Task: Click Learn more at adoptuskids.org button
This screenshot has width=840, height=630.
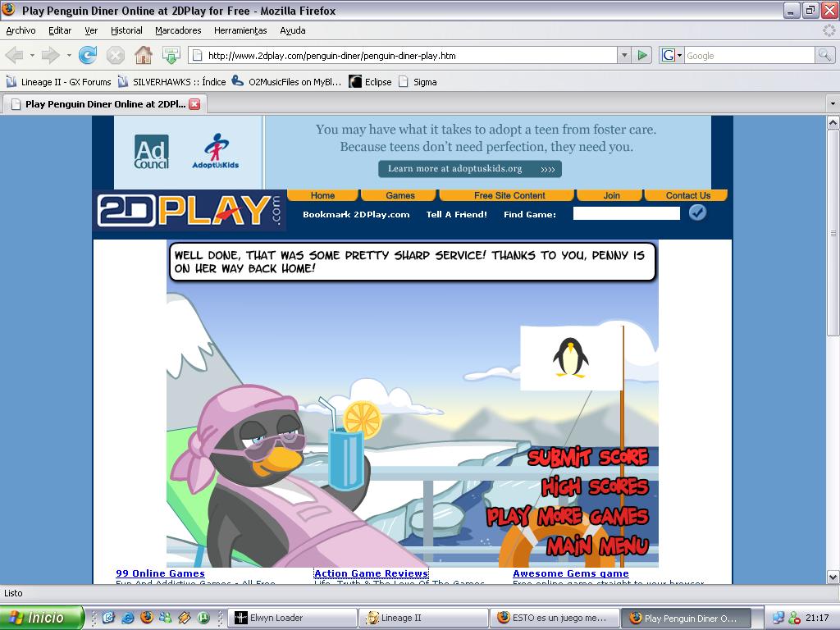Action: 470,169
